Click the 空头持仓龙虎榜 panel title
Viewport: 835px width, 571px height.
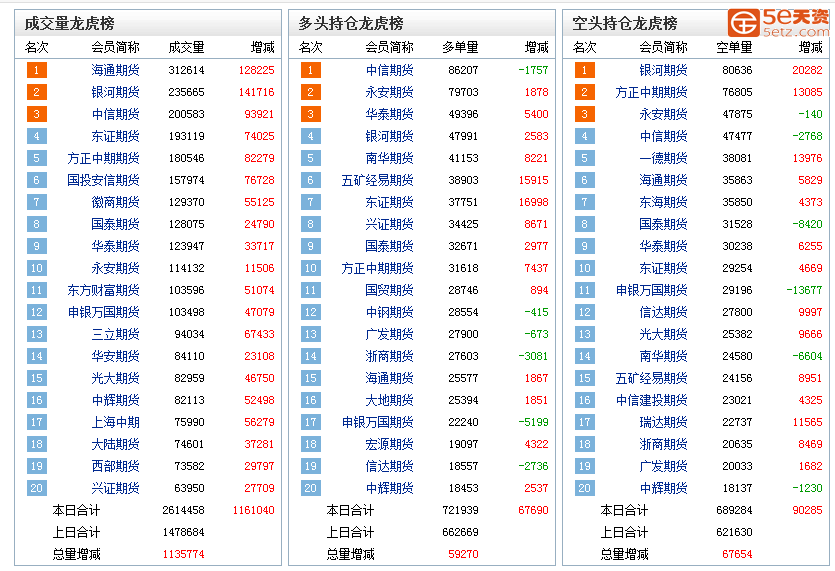625,23
